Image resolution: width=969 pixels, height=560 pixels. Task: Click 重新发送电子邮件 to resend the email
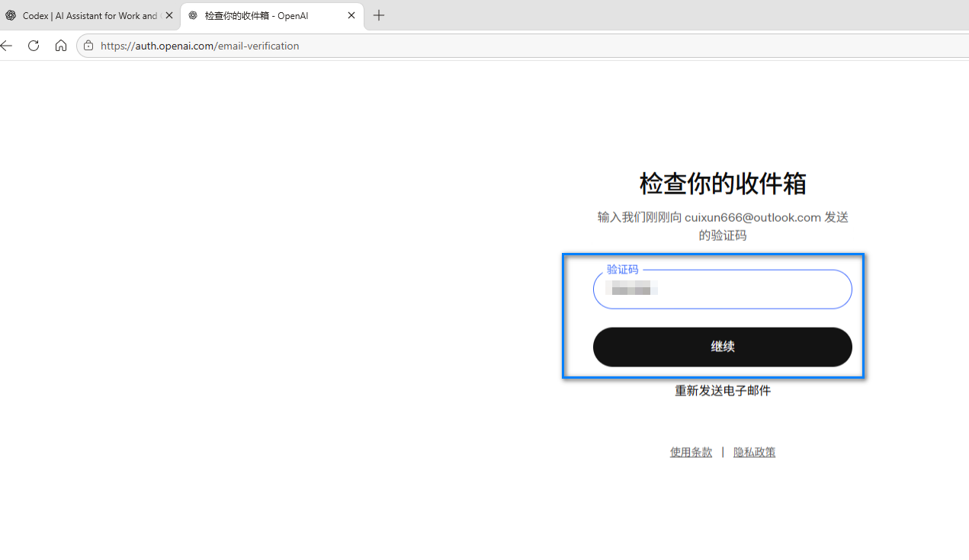point(723,391)
